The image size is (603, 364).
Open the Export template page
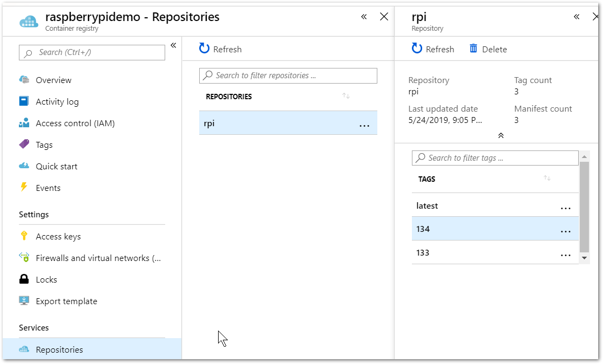point(66,301)
